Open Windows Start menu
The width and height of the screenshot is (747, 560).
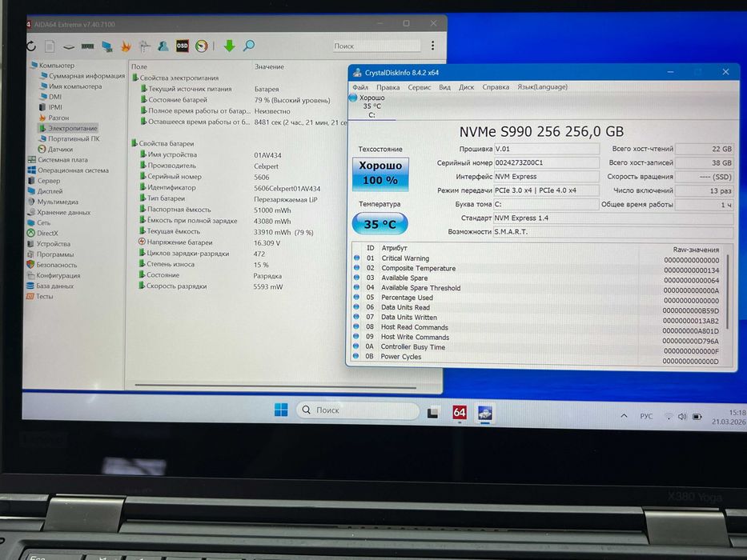pyautogui.click(x=281, y=410)
